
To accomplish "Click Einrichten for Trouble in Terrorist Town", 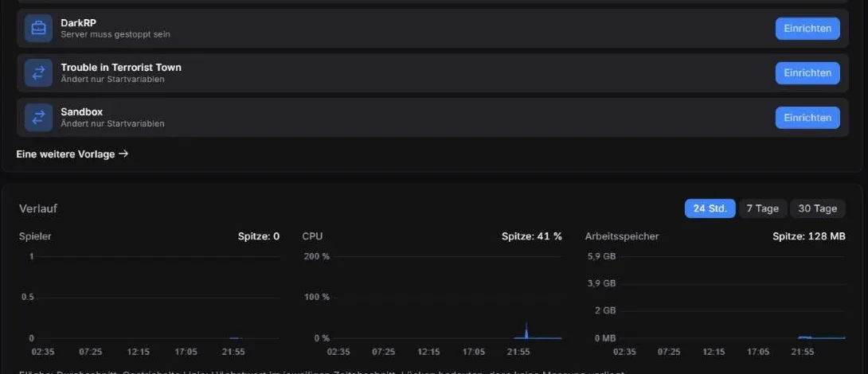I will point(807,73).
